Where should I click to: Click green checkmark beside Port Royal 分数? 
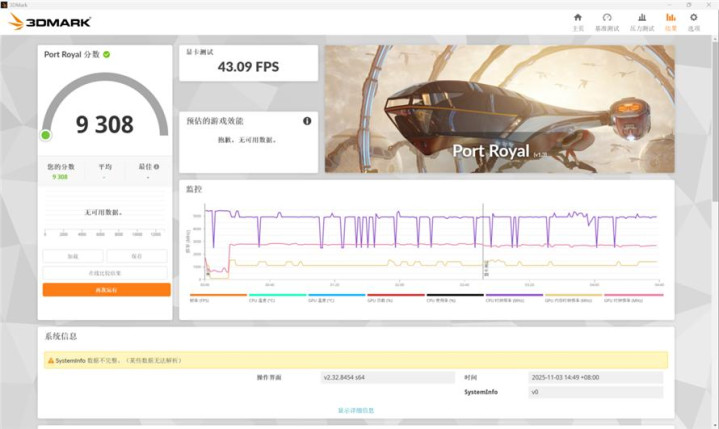[x=107, y=55]
